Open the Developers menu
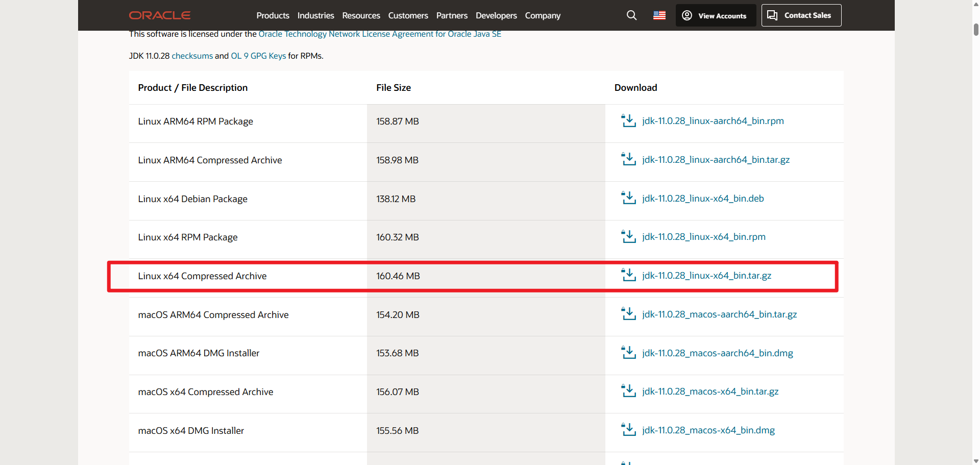Viewport: 980px width, 465px height. tap(496, 16)
